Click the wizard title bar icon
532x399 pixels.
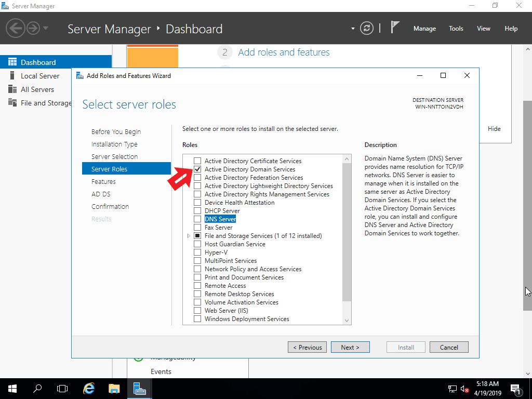tap(79, 76)
